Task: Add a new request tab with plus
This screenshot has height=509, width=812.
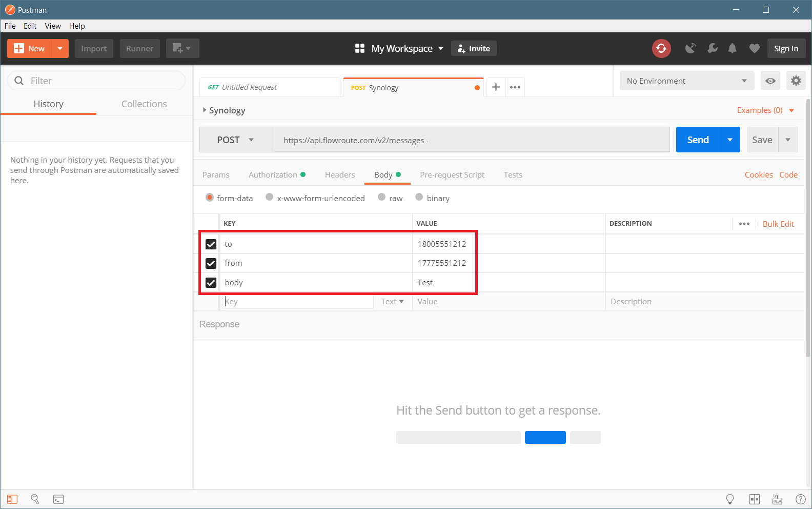Action: click(x=496, y=87)
